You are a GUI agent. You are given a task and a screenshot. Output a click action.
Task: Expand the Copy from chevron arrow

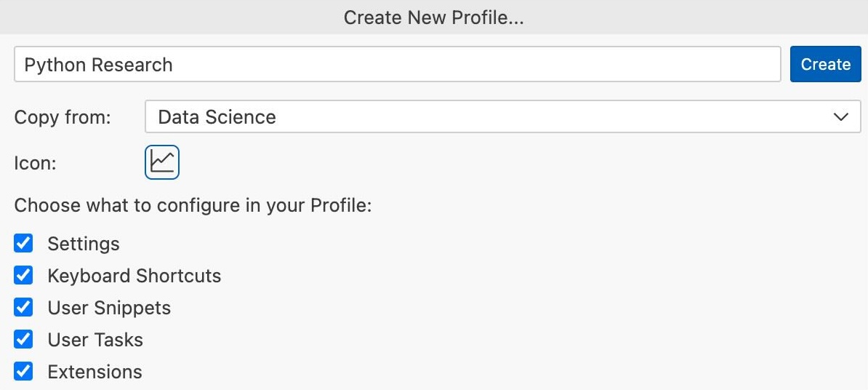[841, 117]
